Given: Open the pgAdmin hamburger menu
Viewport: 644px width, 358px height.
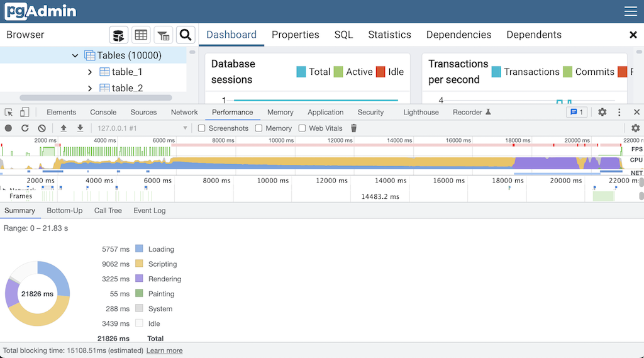Looking at the screenshot, I should coord(630,12).
